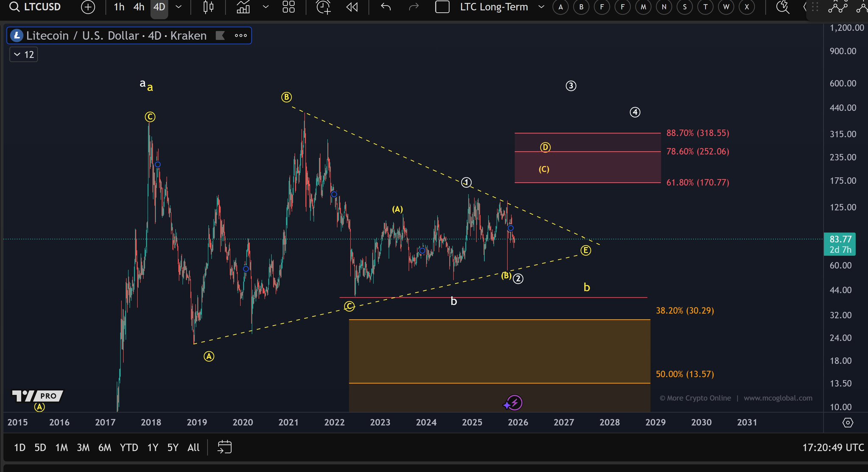This screenshot has width=868, height=472.
Task: Expand the indicators favorites dropdown arrow
Action: click(x=265, y=7)
